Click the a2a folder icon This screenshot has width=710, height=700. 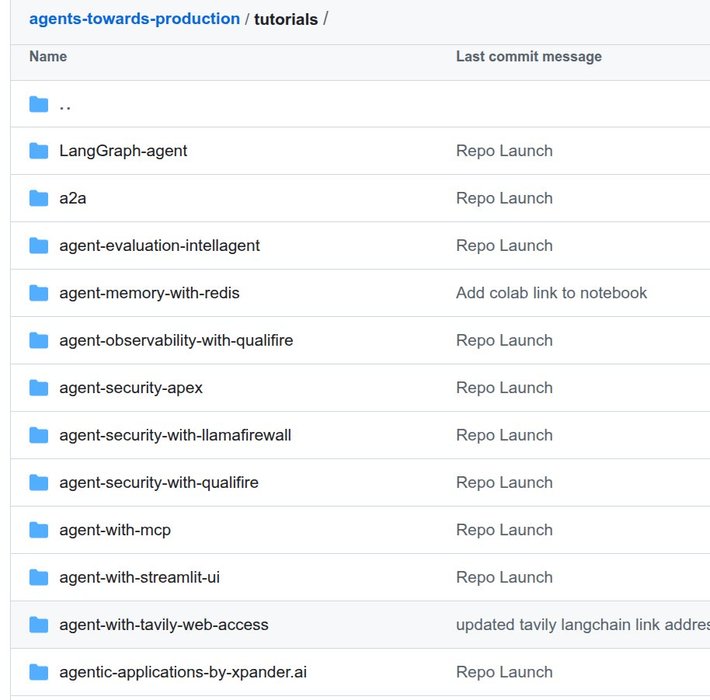(x=38, y=198)
